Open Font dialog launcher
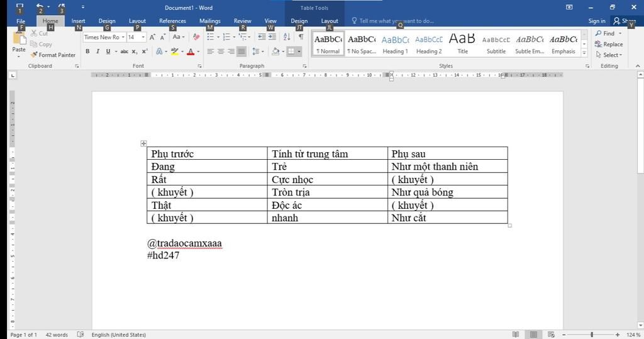This screenshot has height=339, width=644. (199, 66)
